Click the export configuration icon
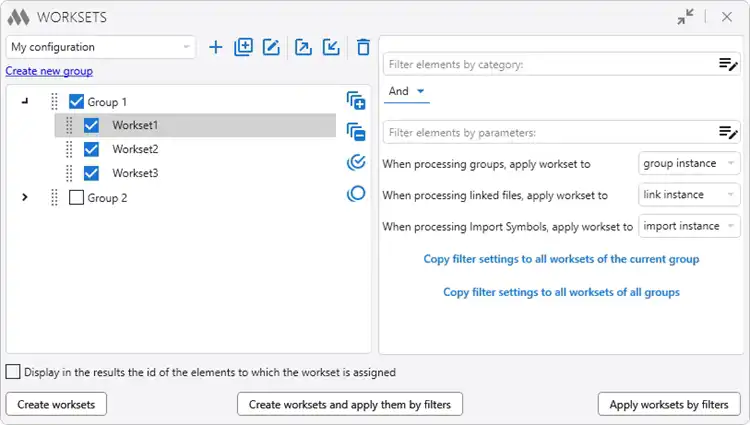Image resolution: width=750 pixels, height=425 pixels. click(303, 47)
